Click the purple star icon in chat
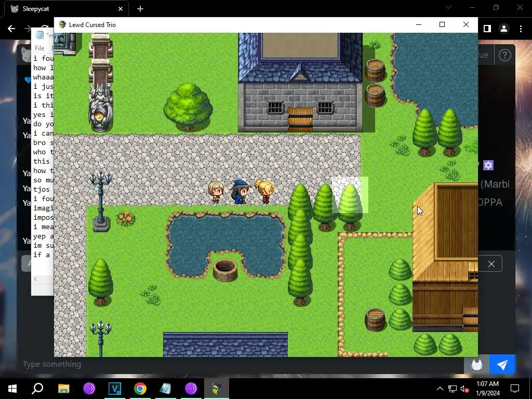This screenshot has height=399, width=532. 488,165
